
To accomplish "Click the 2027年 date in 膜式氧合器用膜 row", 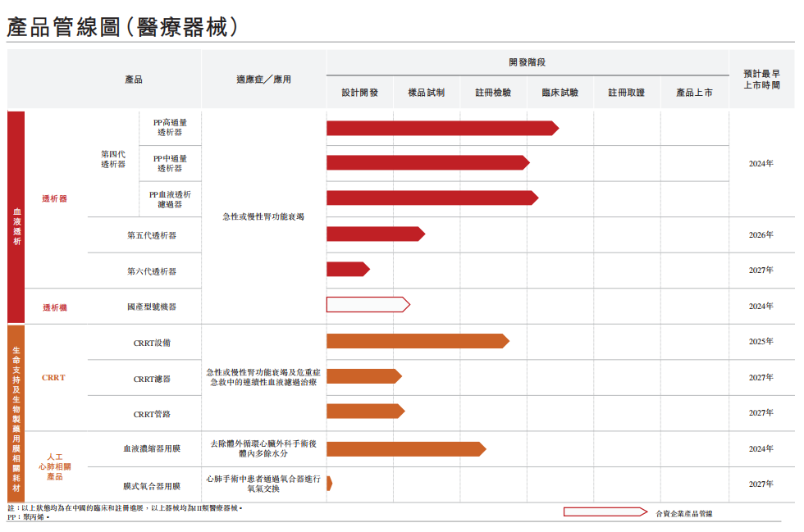I will (761, 484).
